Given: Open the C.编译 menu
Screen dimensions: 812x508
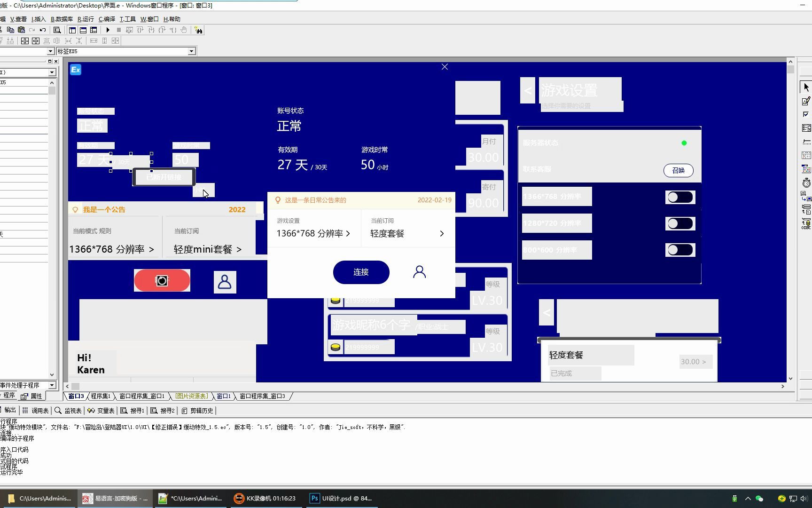Looking at the screenshot, I should [107, 19].
